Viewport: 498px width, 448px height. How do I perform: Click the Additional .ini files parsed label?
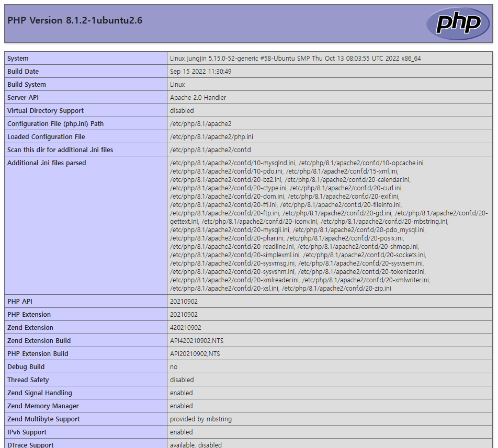pyautogui.click(x=47, y=163)
